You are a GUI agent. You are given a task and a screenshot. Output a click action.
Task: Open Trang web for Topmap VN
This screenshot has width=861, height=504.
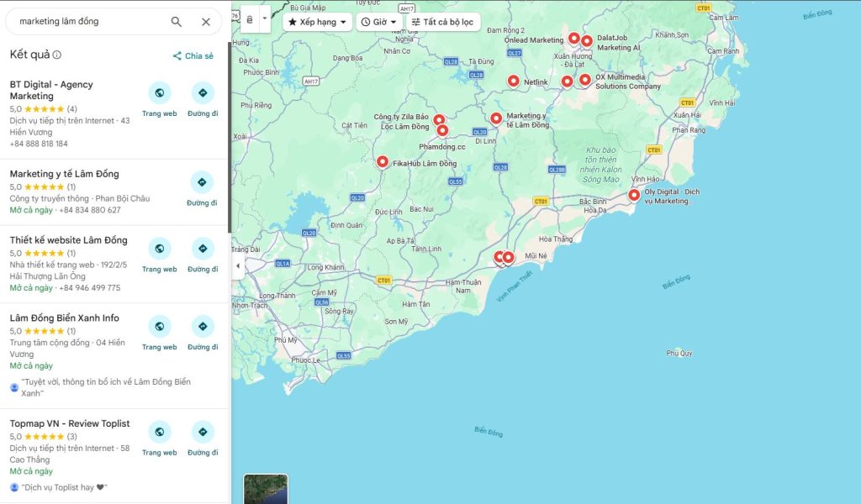coord(159,438)
